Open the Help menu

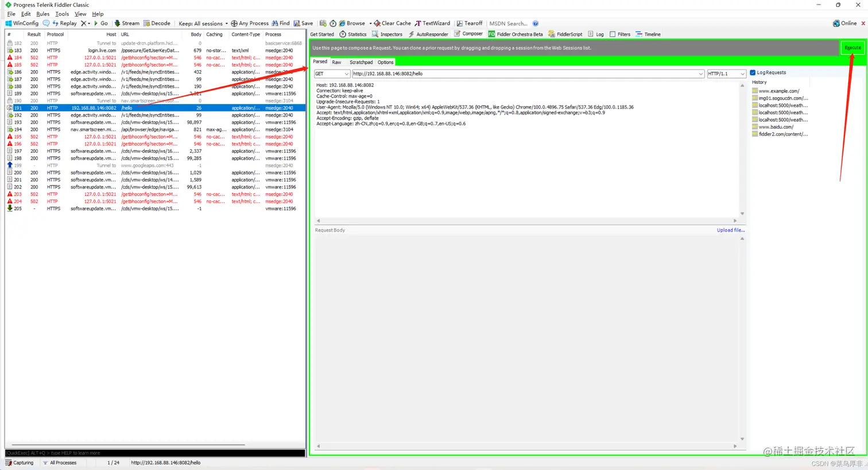pyautogui.click(x=98, y=14)
